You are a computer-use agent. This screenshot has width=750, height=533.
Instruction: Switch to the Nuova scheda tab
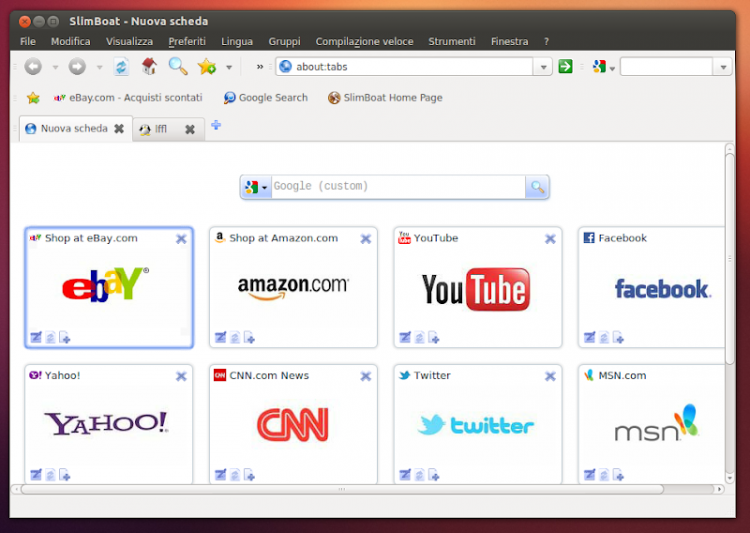[x=75, y=128]
